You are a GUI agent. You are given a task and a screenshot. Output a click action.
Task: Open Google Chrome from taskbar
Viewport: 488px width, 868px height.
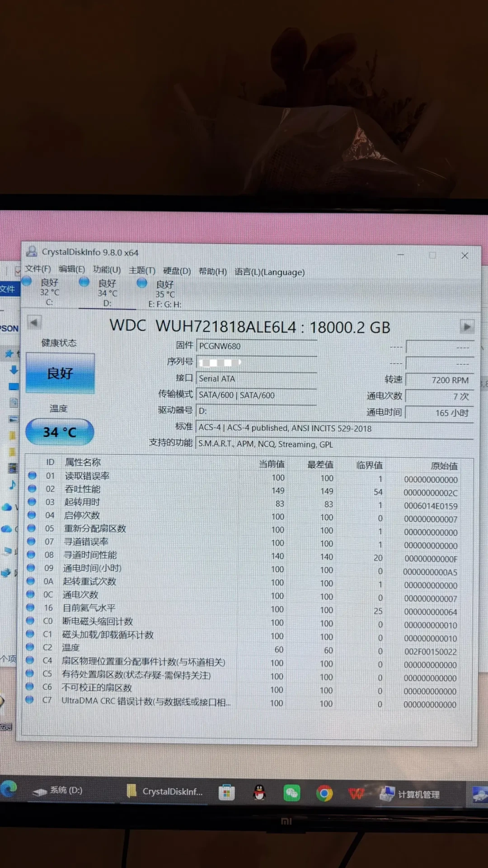324,793
